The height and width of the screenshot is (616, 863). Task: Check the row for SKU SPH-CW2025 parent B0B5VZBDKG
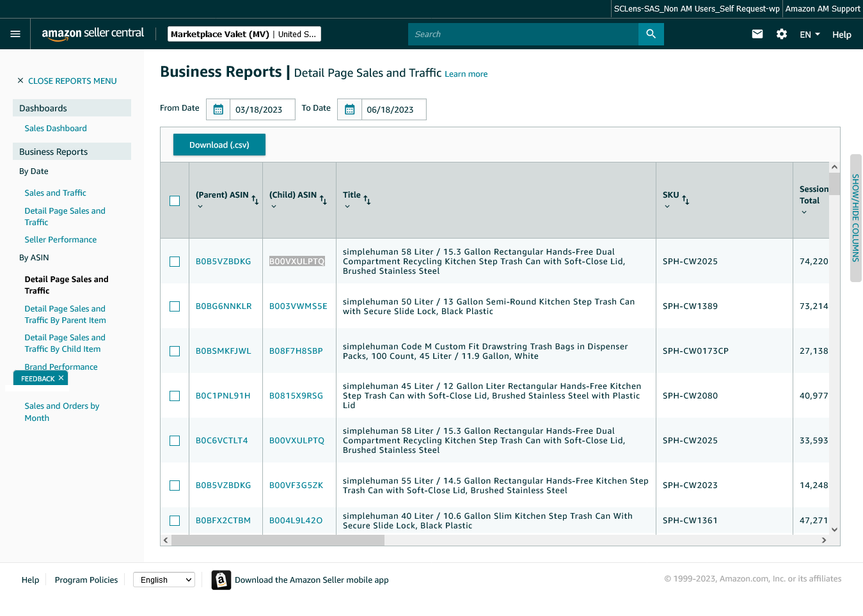[175, 262]
